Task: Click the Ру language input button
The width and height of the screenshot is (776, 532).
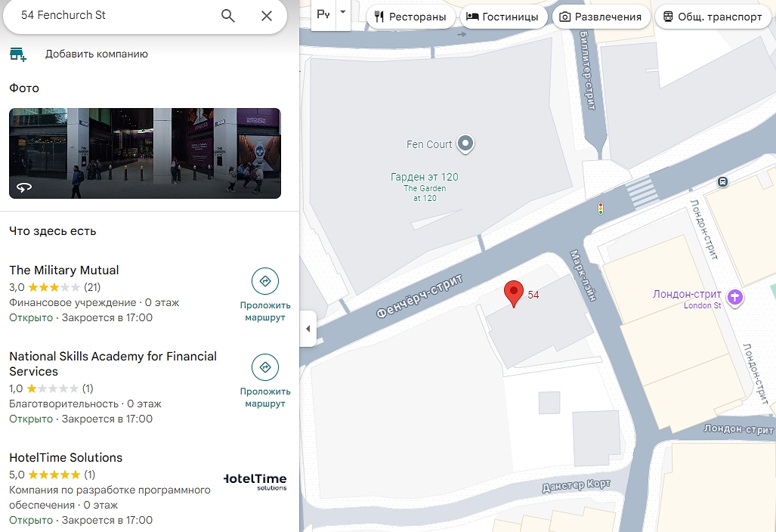Action: point(323,14)
